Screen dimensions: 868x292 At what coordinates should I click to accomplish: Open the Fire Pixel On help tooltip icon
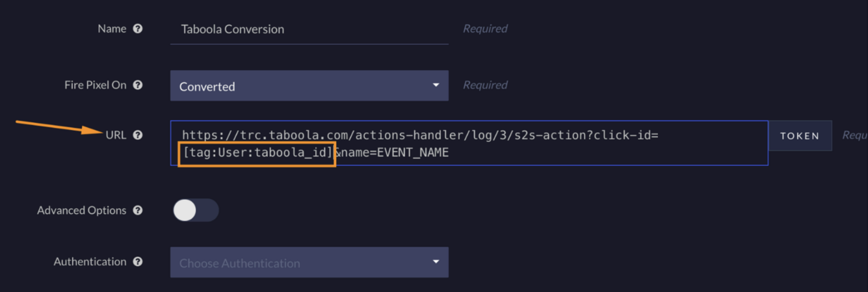coord(138,85)
